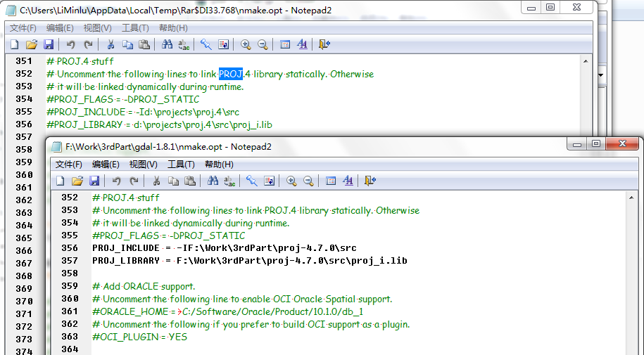Open 视图(V) menu in Temp nmake.opt window
The height and width of the screenshot is (355, 644).
[x=97, y=28]
